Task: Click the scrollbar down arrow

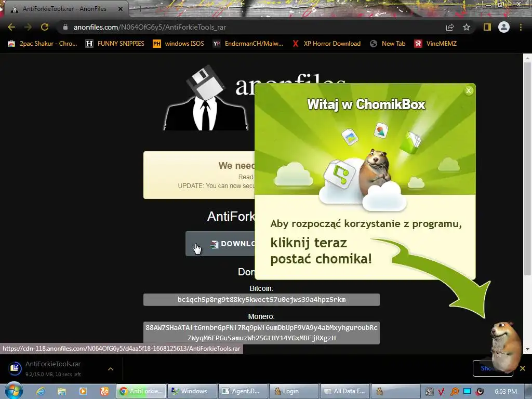Action: point(527,350)
